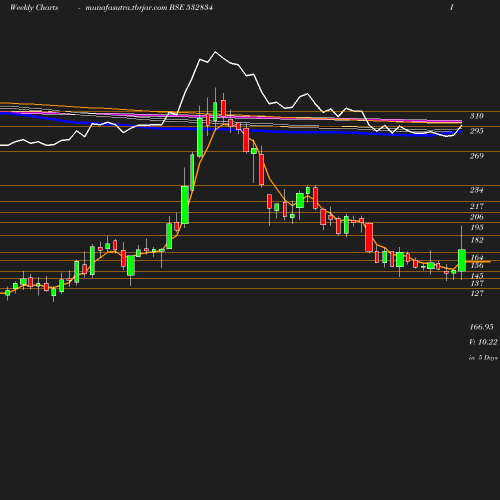Screen dimensions: 500x500
Task: Click the 182 price level label
Action: click(477, 240)
